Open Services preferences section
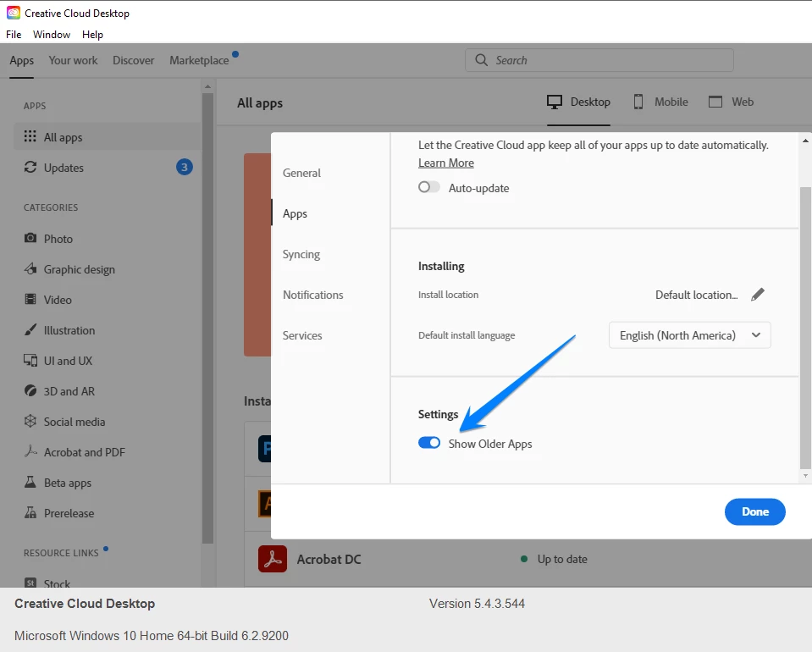 302,335
